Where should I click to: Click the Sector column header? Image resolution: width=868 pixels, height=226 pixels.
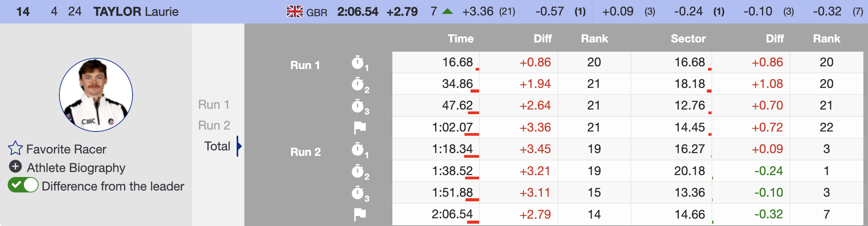click(x=688, y=39)
